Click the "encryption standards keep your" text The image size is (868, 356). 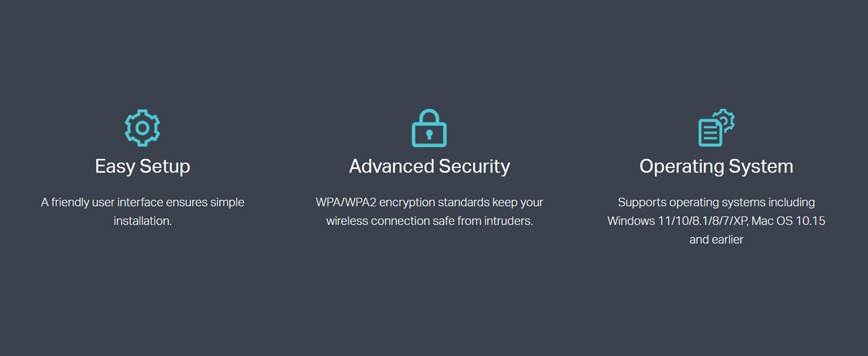tap(461, 202)
